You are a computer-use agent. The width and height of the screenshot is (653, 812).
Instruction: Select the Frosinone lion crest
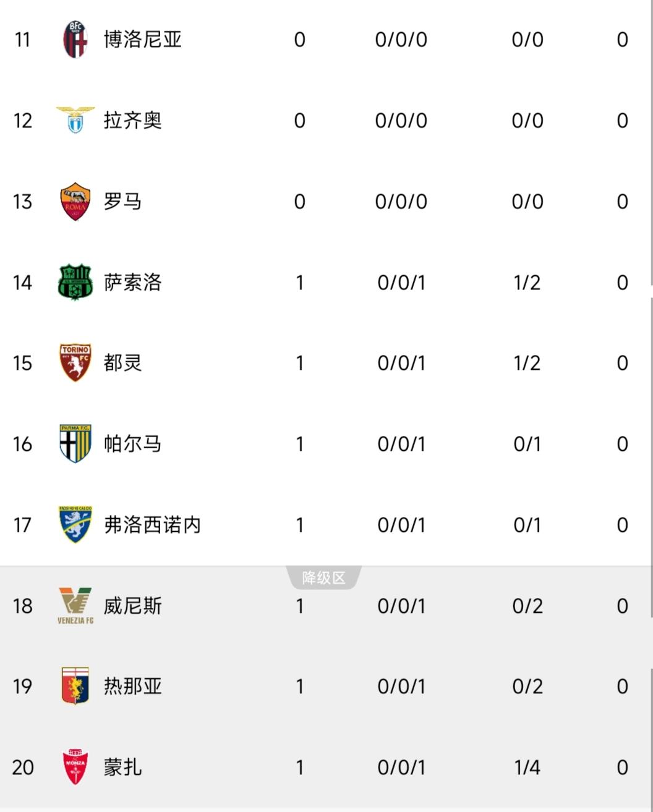(x=75, y=524)
